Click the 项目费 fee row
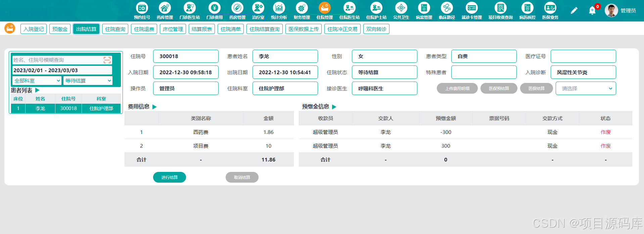Screen dimensions: 644x234 [209, 146]
